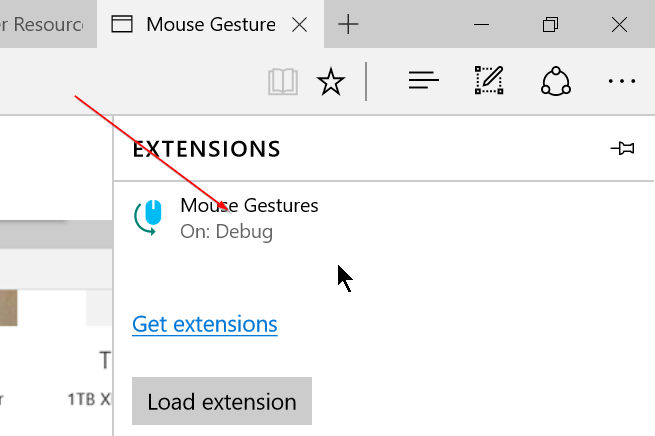Click the On: Debug status text

point(226,232)
